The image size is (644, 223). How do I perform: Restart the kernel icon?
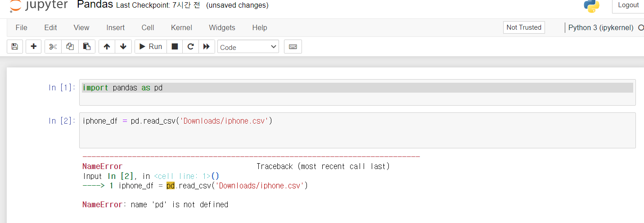[x=190, y=47]
